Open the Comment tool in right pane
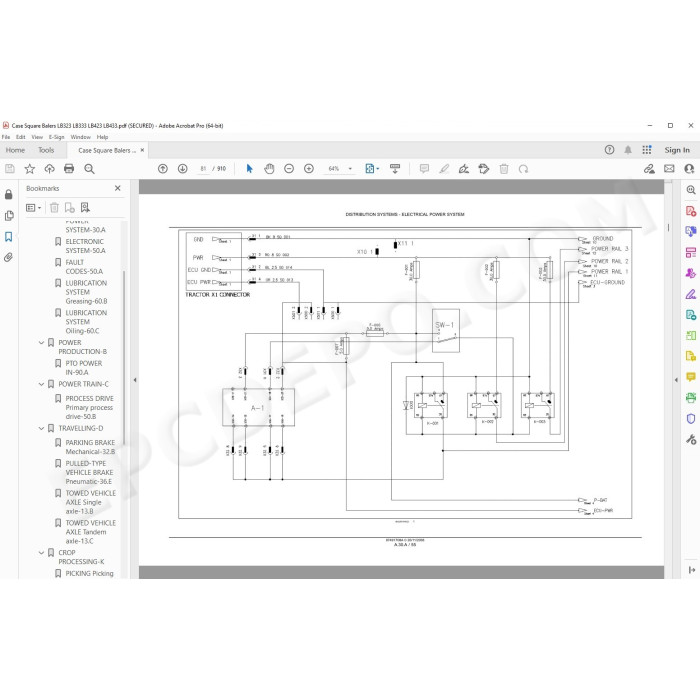 point(691,377)
